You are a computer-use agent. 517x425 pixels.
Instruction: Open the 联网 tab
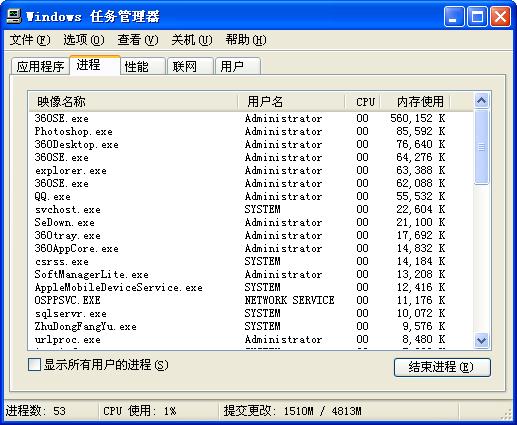click(190, 66)
